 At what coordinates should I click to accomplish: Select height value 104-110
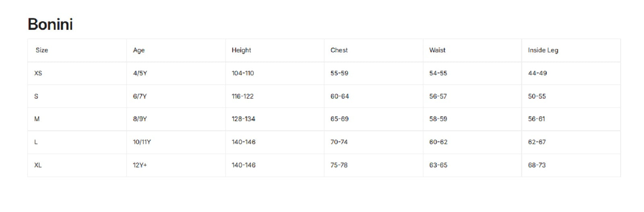pyautogui.click(x=243, y=73)
